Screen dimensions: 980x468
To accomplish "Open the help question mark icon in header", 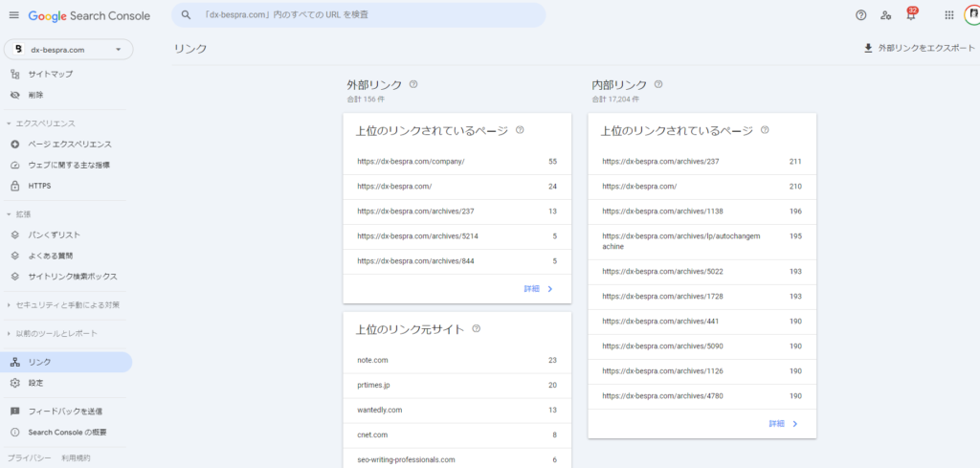I will click(x=860, y=15).
